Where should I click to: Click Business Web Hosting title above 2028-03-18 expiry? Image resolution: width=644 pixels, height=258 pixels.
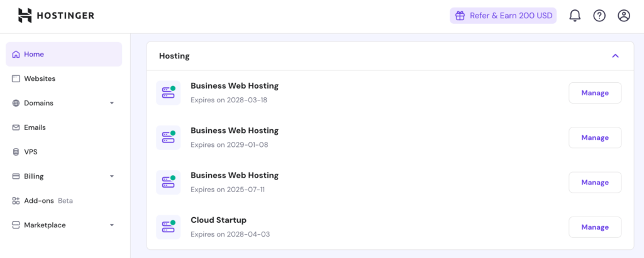[235, 86]
